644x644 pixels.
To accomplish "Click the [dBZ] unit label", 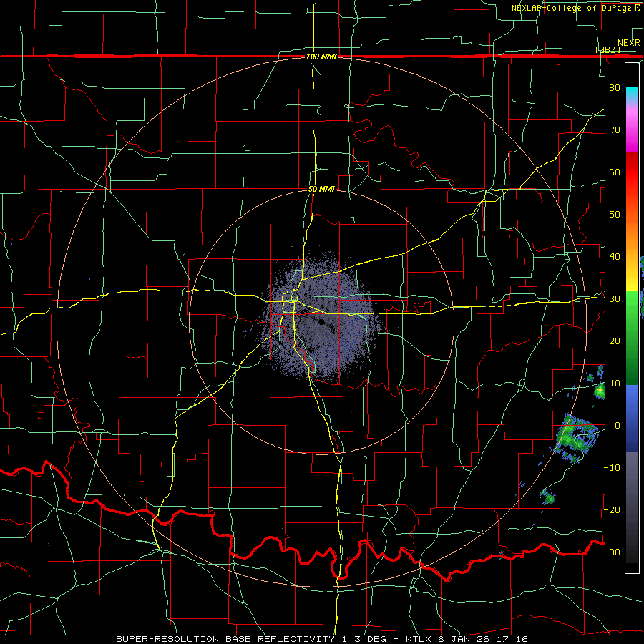I will pyautogui.click(x=608, y=49).
